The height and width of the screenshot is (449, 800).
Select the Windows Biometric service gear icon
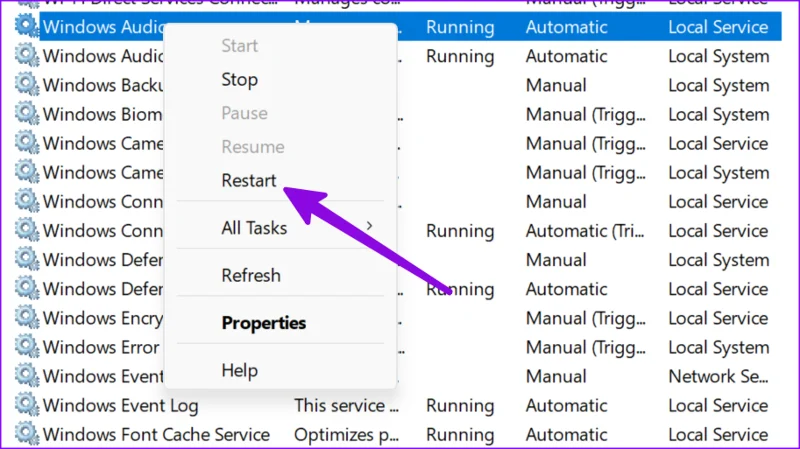tap(27, 113)
